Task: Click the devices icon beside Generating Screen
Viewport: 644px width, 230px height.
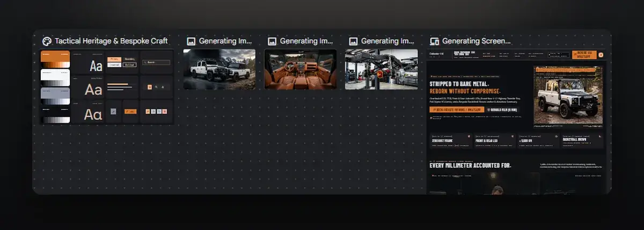Action: click(434, 41)
